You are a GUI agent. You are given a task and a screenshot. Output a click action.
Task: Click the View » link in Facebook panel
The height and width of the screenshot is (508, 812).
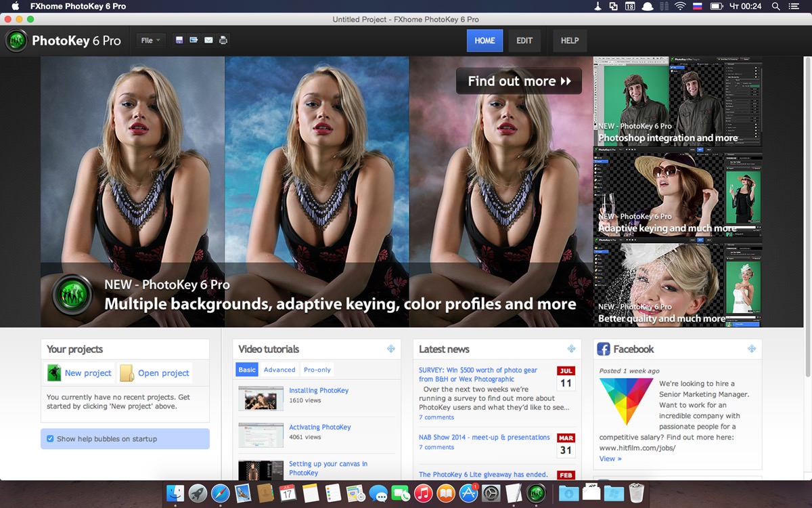pos(610,459)
